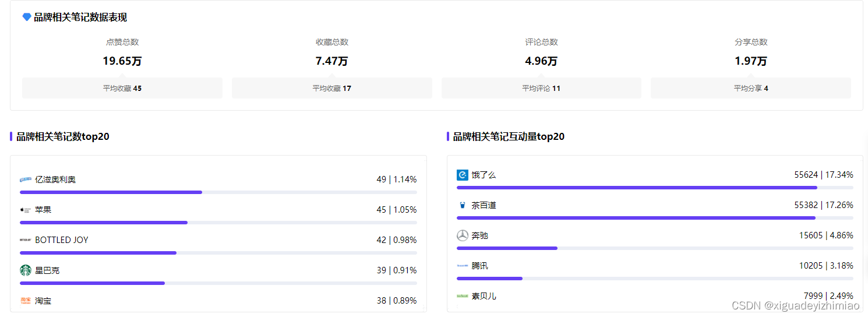Screen dimensions: 868x317
Task: Click the BOTTLED JOY progress bar
Action: (x=218, y=253)
